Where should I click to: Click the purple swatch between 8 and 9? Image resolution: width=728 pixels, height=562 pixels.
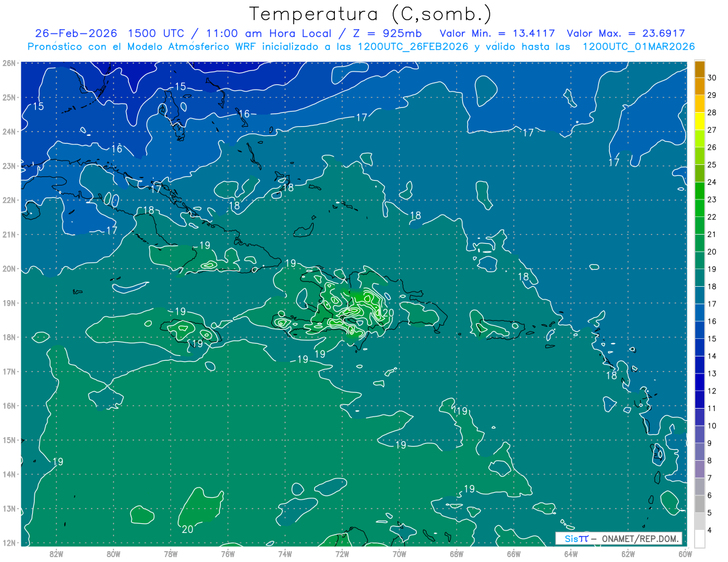(699, 452)
